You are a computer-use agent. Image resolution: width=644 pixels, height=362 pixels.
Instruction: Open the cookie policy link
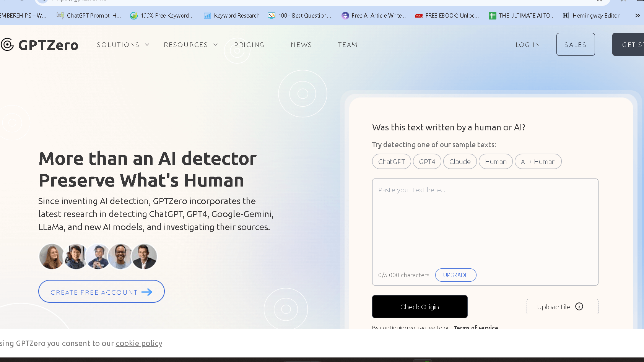click(139, 343)
